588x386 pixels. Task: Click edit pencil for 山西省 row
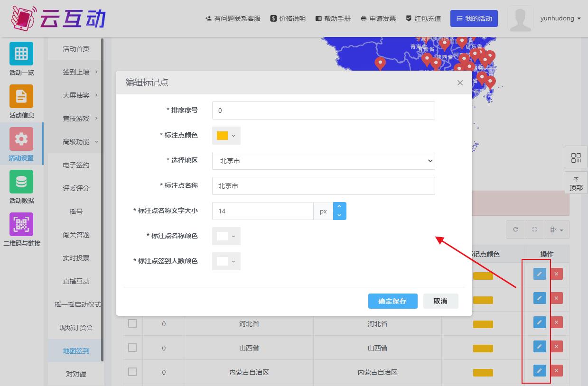(x=540, y=347)
